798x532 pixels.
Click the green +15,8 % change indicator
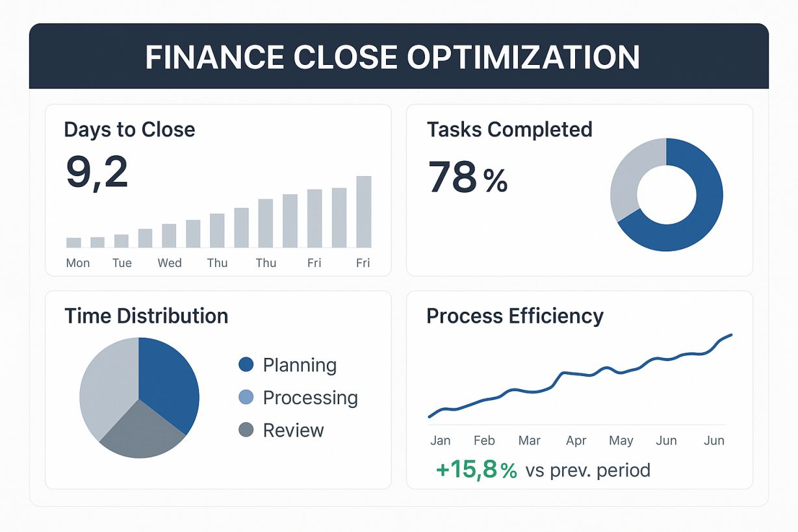click(x=476, y=470)
